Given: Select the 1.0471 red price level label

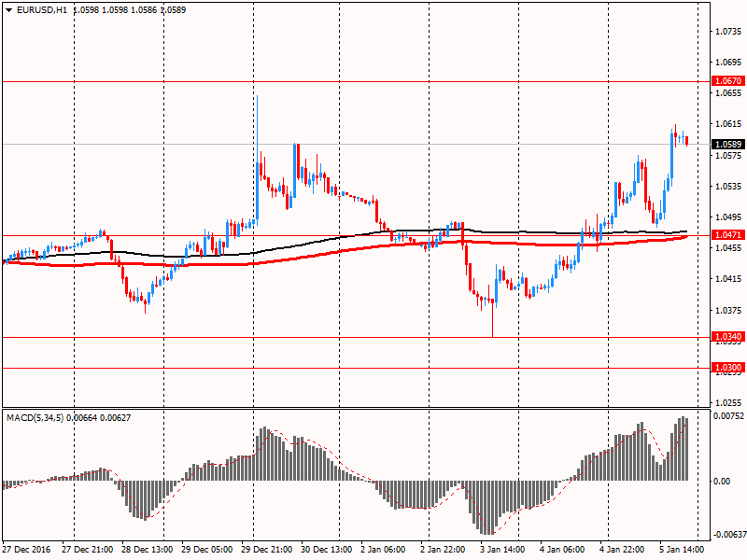Looking at the screenshot, I should click(x=728, y=235).
